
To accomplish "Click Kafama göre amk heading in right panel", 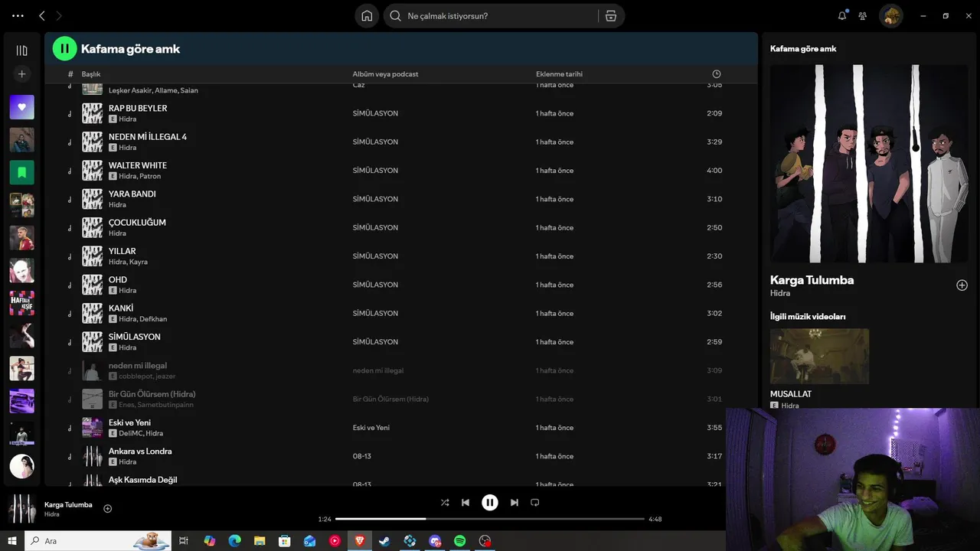I will (x=803, y=49).
